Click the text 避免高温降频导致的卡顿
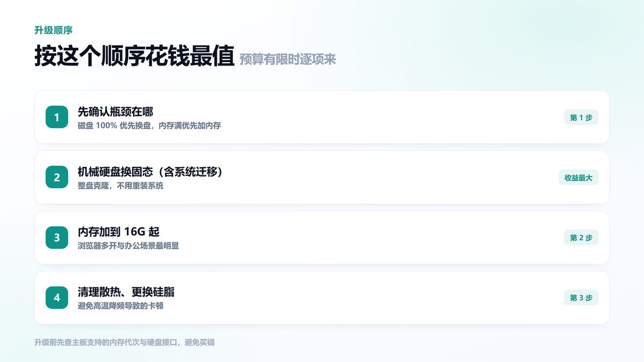The width and height of the screenshot is (644, 362). 121,306
